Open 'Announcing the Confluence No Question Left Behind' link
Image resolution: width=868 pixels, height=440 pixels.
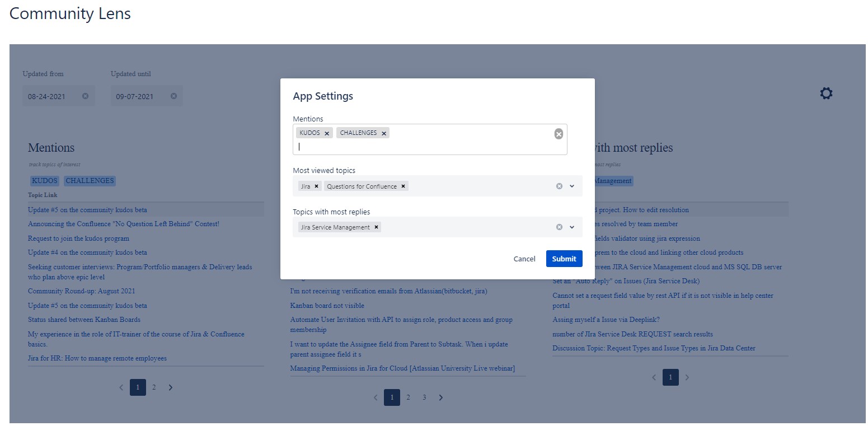point(124,224)
